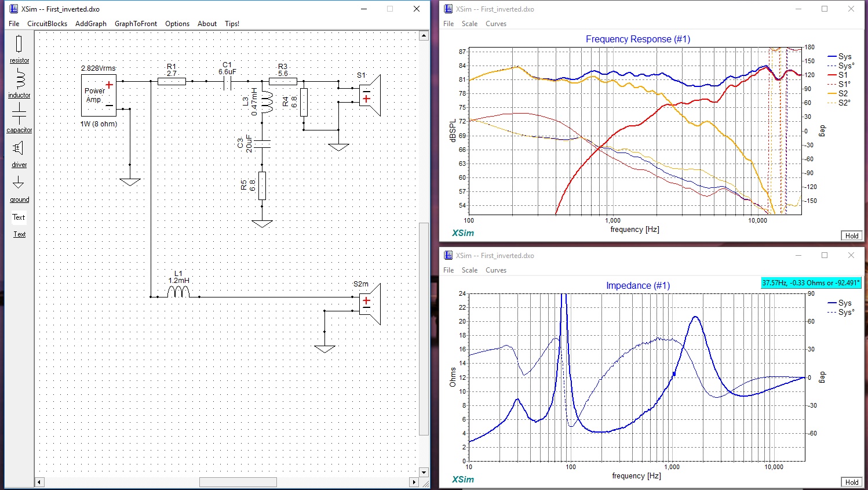The width and height of the screenshot is (868, 490).
Task: Click schematic vertical scrollbar down arrow
Action: coord(424,472)
